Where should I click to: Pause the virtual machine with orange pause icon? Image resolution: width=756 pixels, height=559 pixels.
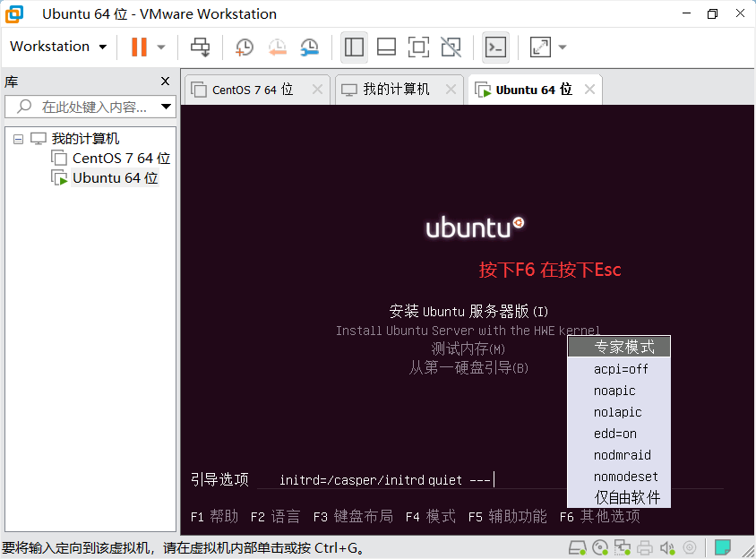[140, 47]
